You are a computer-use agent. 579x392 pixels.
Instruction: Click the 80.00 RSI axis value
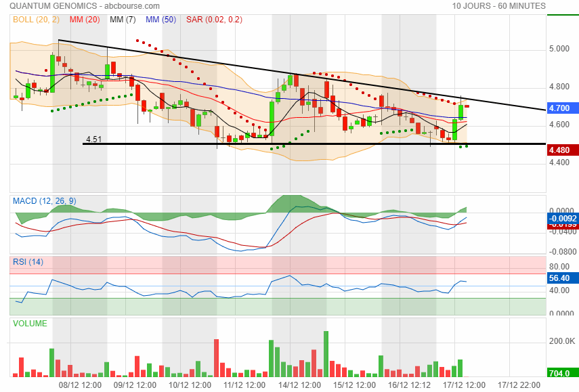pyautogui.click(x=559, y=267)
